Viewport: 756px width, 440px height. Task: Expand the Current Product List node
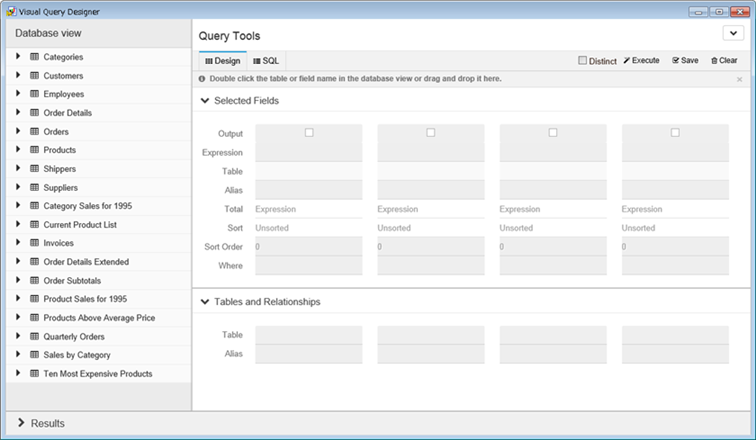pos(18,224)
